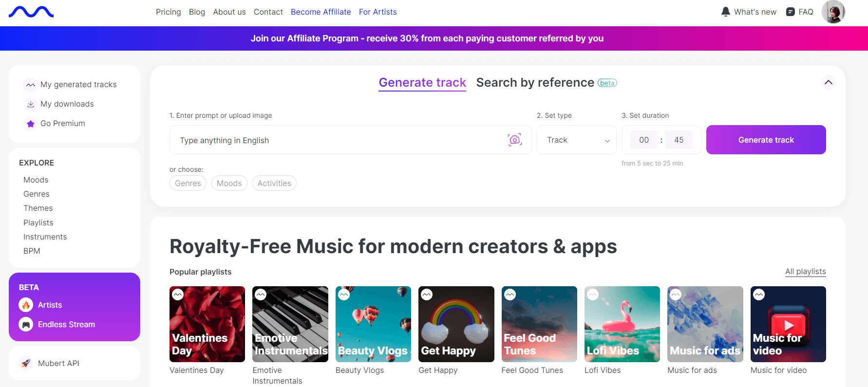The height and width of the screenshot is (387, 868).
Task: Click the upload image camera icon
Action: (515, 140)
